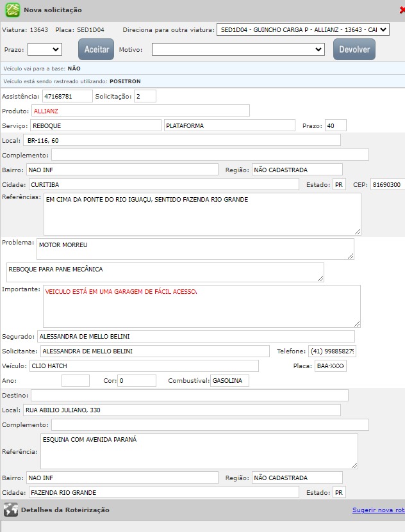Select the Produto field showing ALLIANZ
This screenshot has height=532, width=405.
point(140,111)
